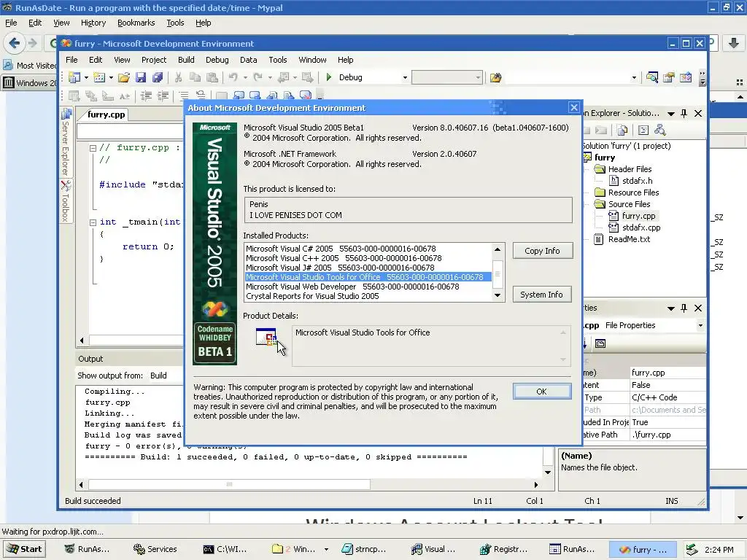Open the Server Explorer side tab
The width and height of the screenshot is (747, 560).
click(66, 143)
